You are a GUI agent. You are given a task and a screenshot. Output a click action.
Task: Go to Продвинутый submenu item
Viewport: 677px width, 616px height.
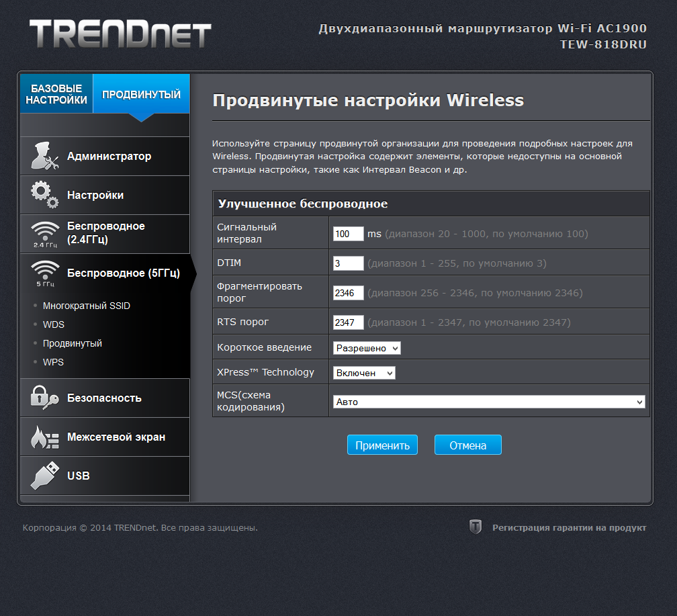pos(72,343)
